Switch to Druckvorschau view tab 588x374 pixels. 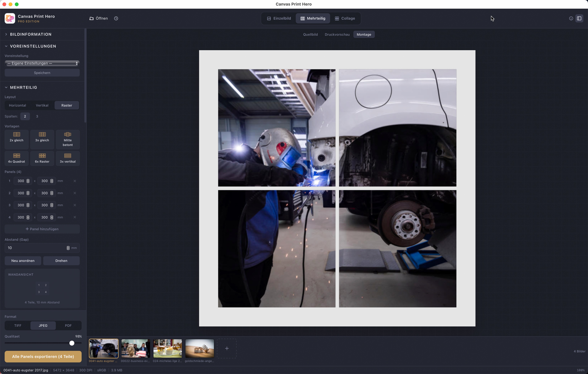[x=337, y=34]
